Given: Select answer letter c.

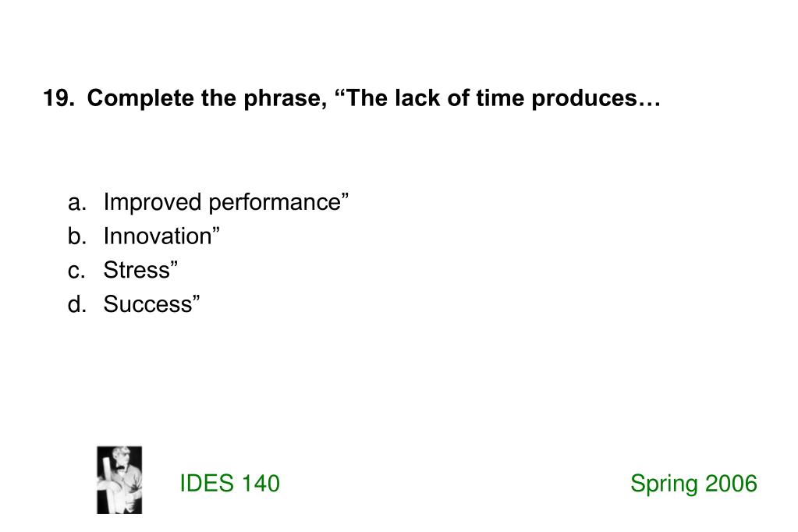Looking at the screenshot, I should pyautogui.click(x=76, y=271).
